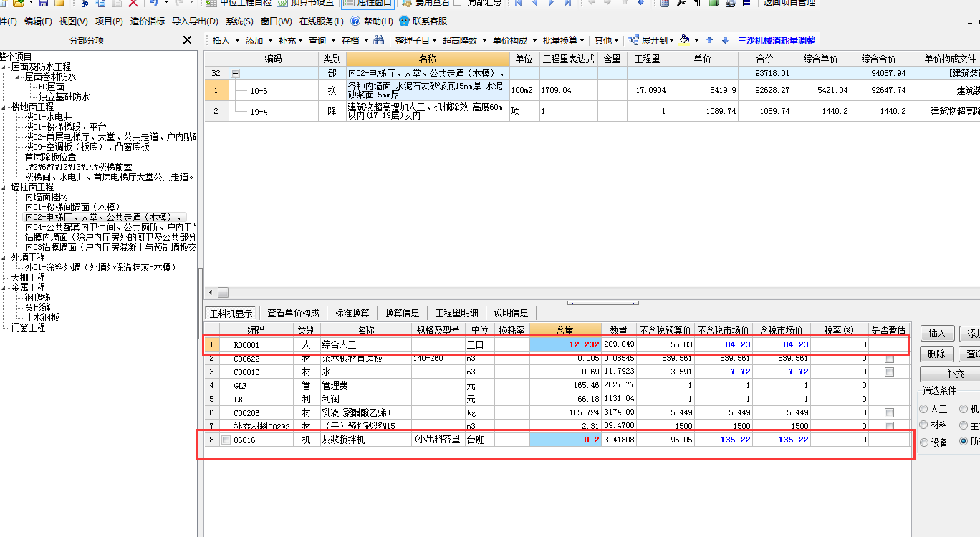980x537 pixels.
Task: Click the 删除 button in right panel
Action: pyautogui.click(x=936, y=354)
